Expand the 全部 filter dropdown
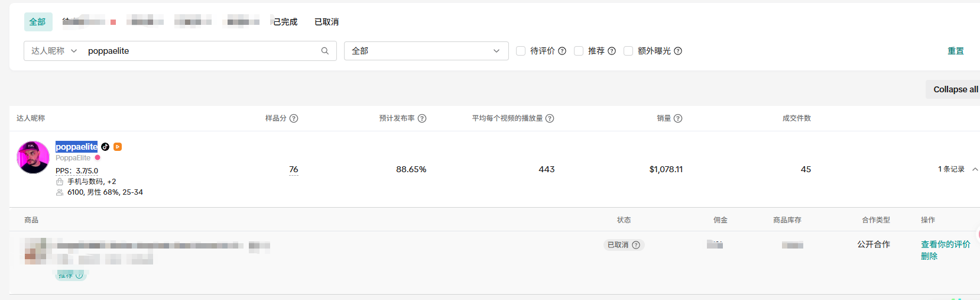This screenshot has width=980, height=300. (x=426, y=51)
